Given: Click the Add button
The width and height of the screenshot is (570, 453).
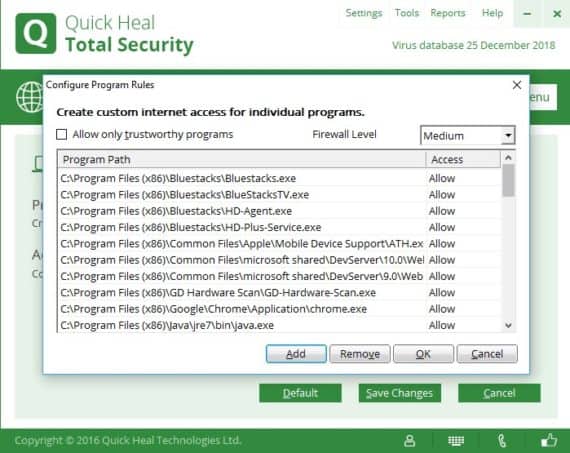Looking at the screenshot, I should (296, 354).
